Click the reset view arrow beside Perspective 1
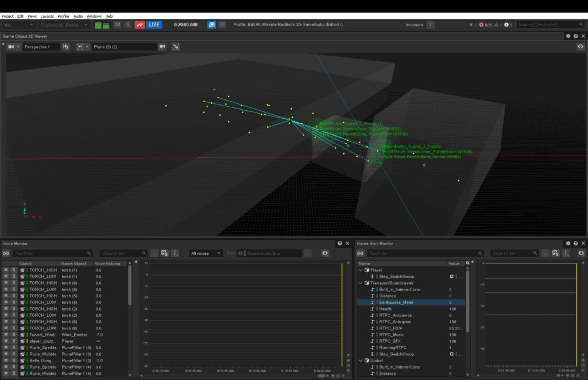This screenshot has height=380, width=588. point(64,46)
